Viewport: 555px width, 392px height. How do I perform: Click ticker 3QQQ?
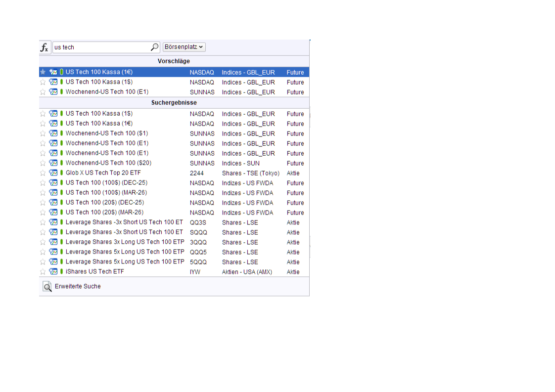click(198, 242)
